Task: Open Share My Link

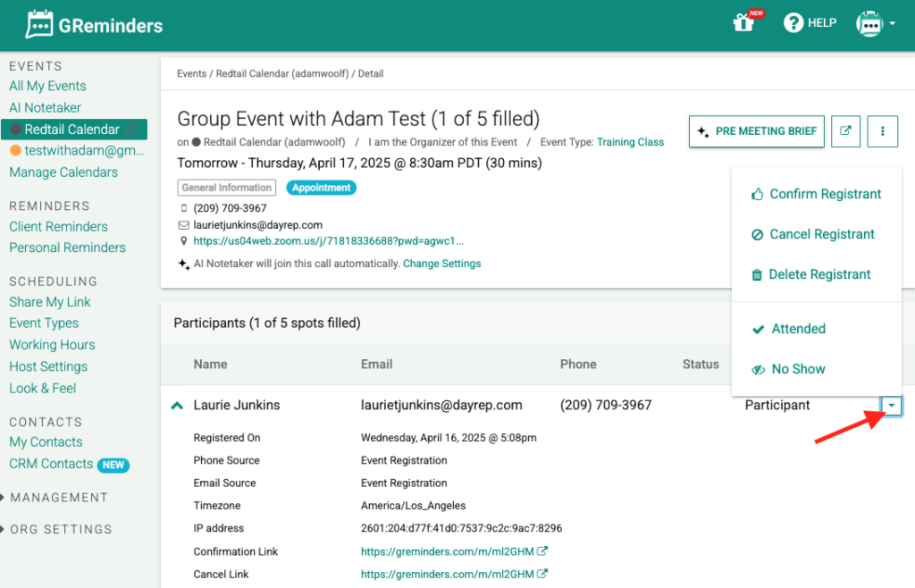Action: click(50, 302)
